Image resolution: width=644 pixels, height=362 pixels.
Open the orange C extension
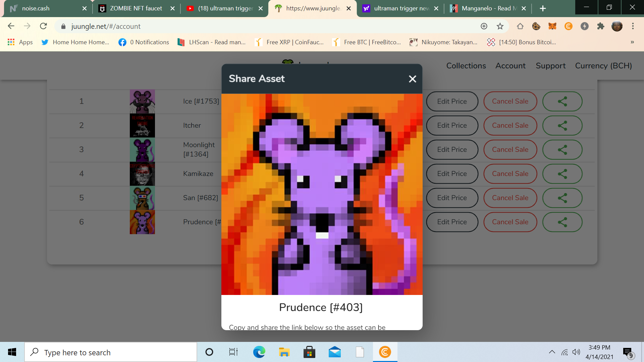[x=569, y=26]
